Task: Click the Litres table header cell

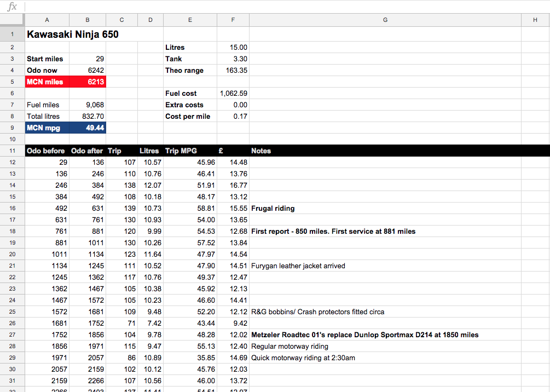Action: click(x=150, y=151)
